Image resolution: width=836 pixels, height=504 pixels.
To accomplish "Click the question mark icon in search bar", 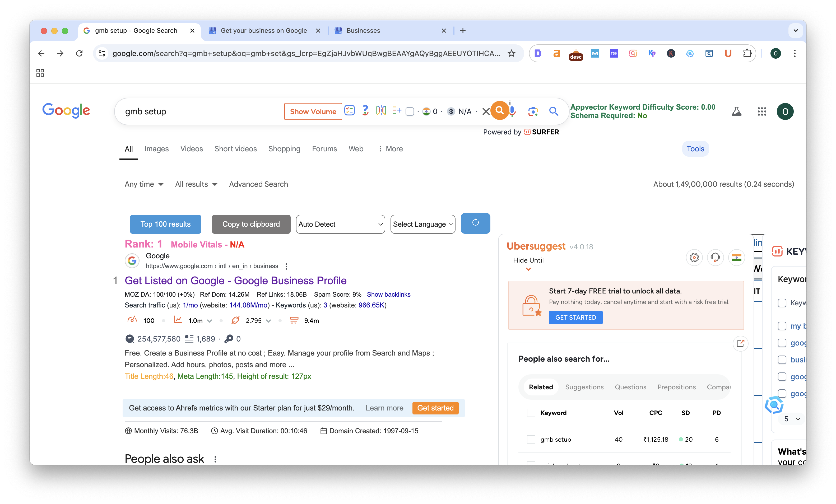I will pyautogui.click(x=365, y=111).
